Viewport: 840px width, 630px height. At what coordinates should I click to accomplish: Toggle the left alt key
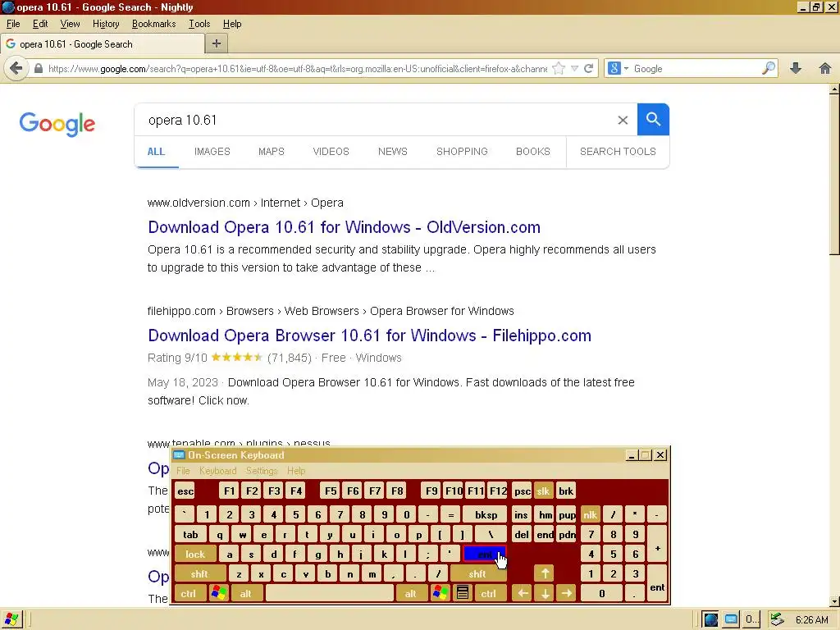coord(246,593)
